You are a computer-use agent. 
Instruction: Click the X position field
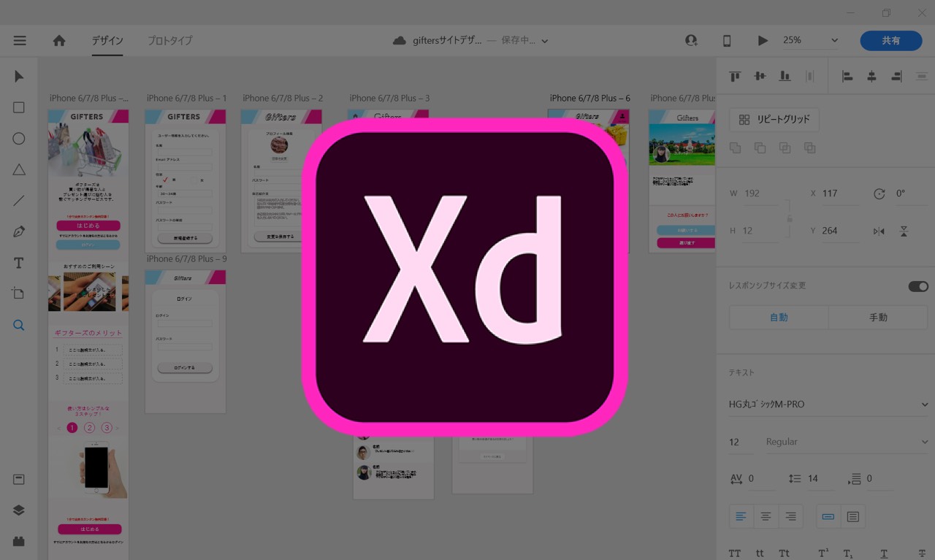pyautogui.click(x=840, y=193)
